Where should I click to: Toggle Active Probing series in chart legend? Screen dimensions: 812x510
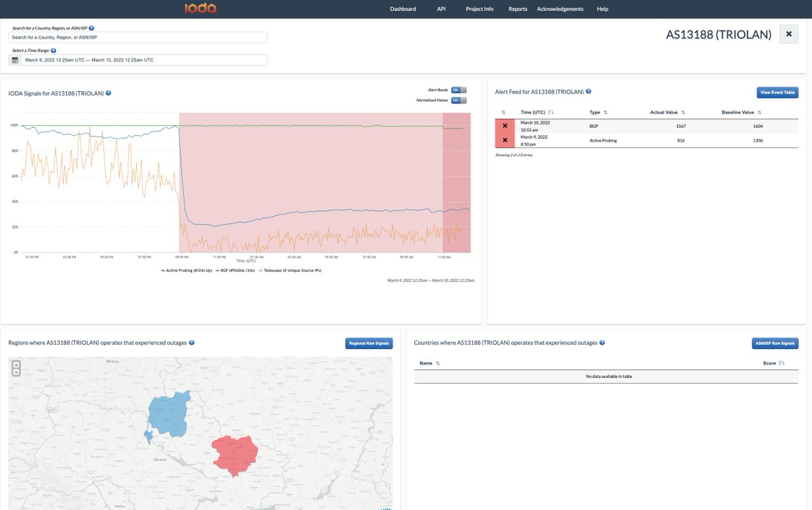coord(188,270)
